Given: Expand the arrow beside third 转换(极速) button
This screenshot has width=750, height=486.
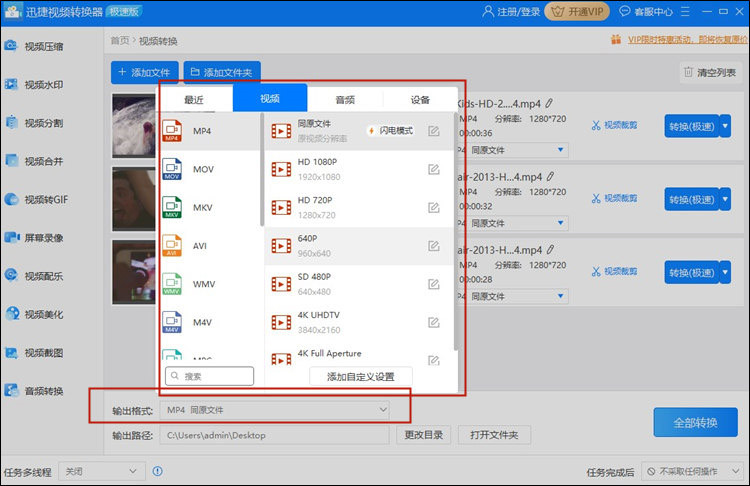Looking at the screenshot, I should coord(726,273).
